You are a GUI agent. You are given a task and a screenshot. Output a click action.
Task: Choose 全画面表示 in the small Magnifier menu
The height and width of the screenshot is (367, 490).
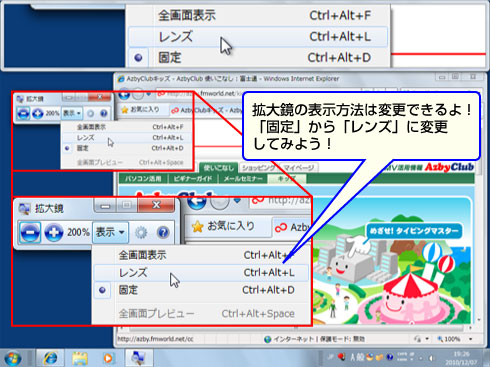(127, 127)
